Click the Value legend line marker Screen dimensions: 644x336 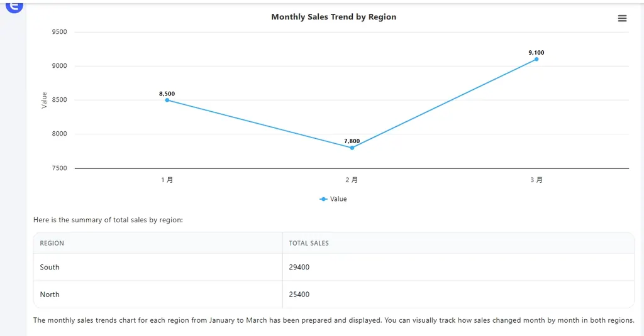[323, 199]
